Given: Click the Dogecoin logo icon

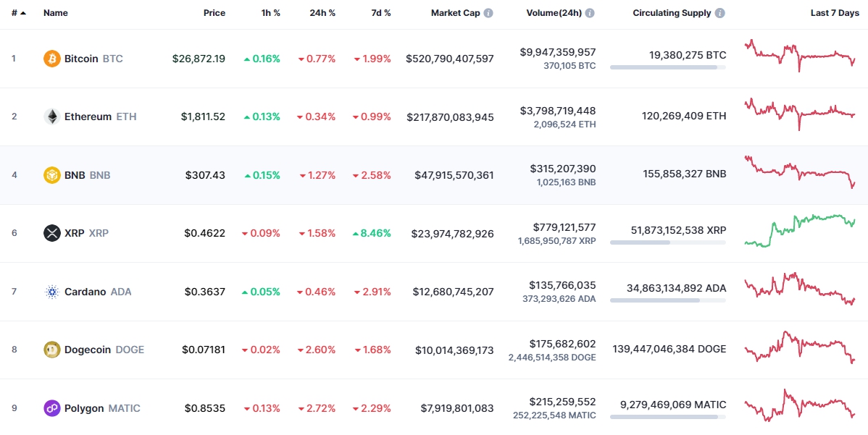Looking at the screenshot, I should pos(52,350).
